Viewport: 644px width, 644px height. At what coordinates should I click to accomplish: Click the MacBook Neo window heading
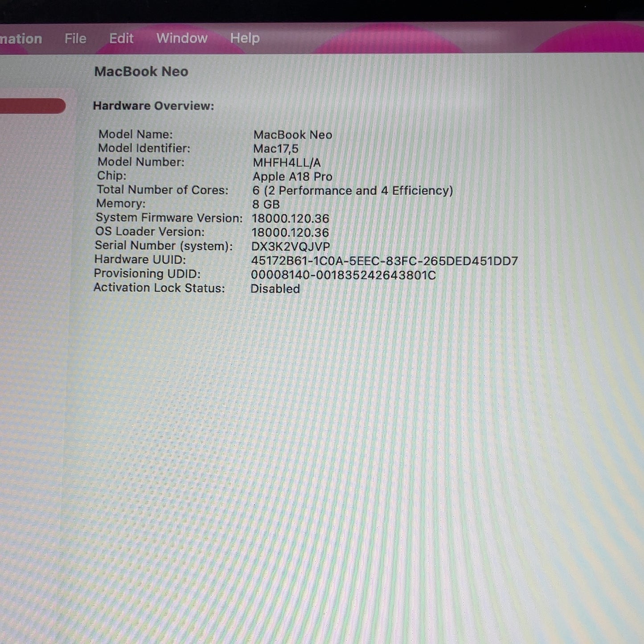tap(141, 72)
